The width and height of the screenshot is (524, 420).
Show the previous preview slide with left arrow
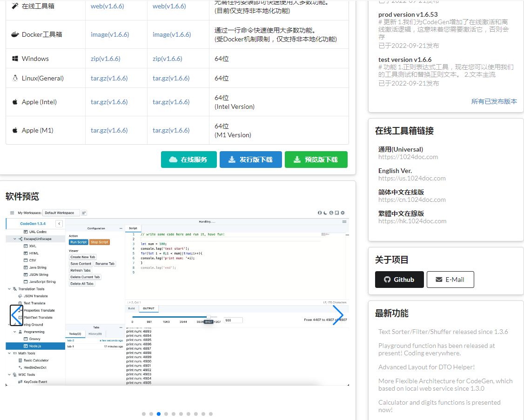16,315
